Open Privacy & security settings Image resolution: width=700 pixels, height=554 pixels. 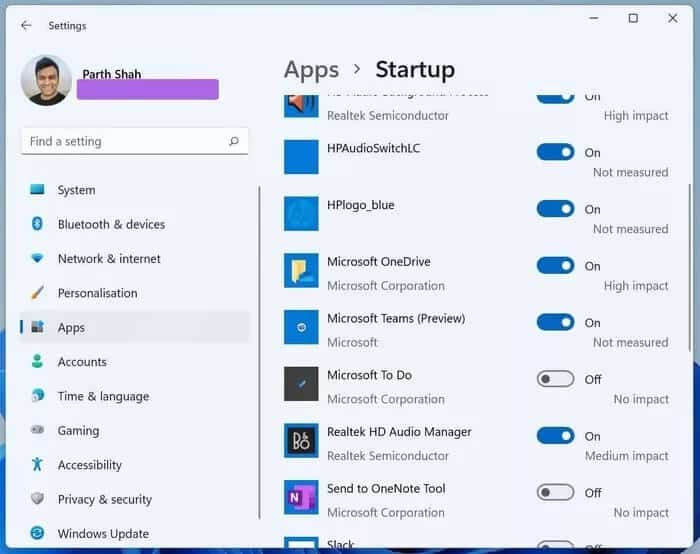pos(134,499)
